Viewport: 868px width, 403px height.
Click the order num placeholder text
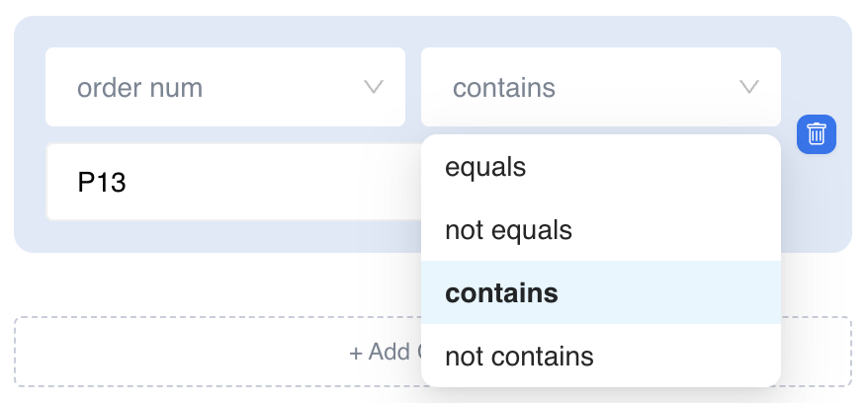click(x=139, y=87)
